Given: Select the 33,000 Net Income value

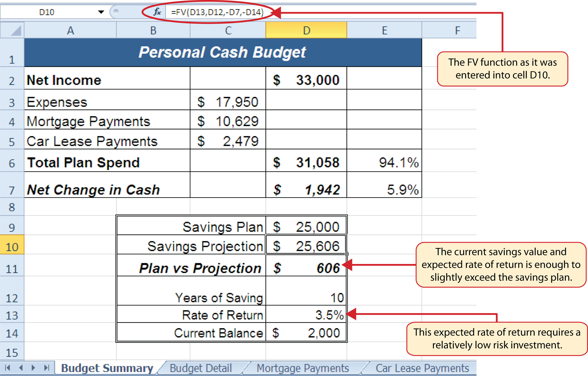Looking at the screenshot, I should coord(306,78).
